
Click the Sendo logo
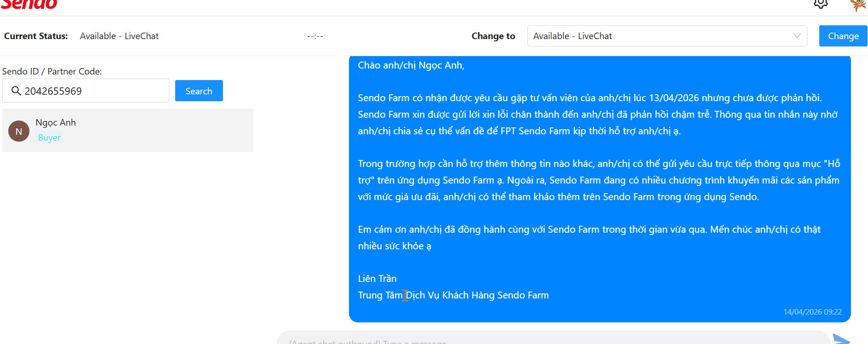click(x=29, y=5)
